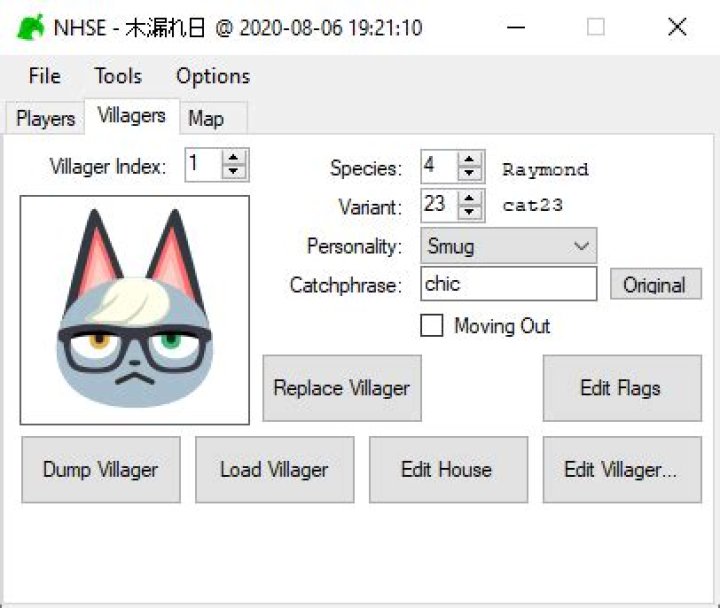
Task: Increase the Villager Index value
Action: coord(234,158)
